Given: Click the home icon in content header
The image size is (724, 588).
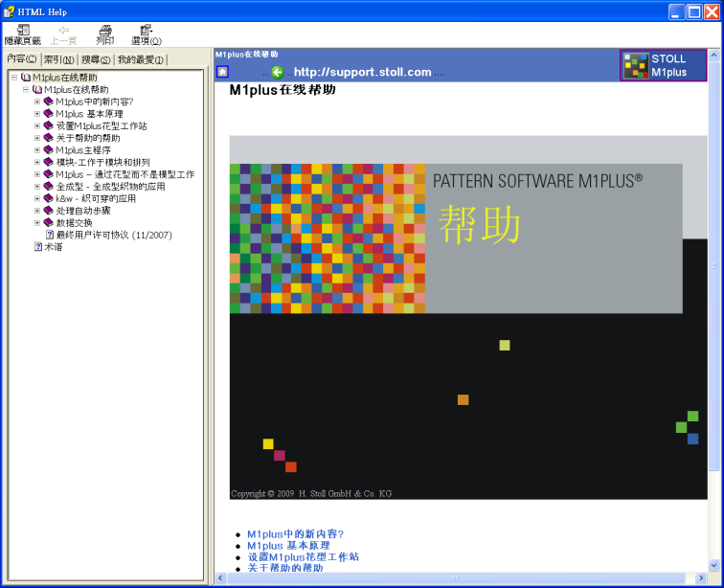Looking at the screenshot, I should coord(222,72).
